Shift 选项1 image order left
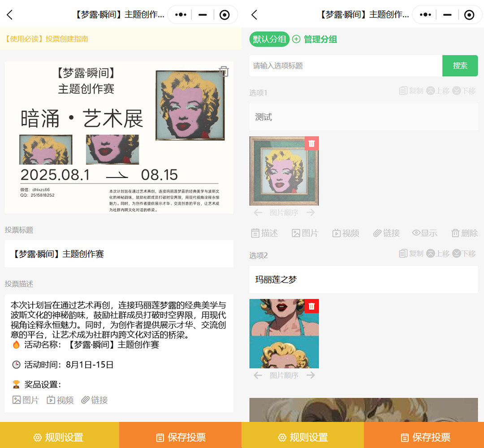Image resolution: width=484 pixels, height=448 pixels. click(258, 212)
